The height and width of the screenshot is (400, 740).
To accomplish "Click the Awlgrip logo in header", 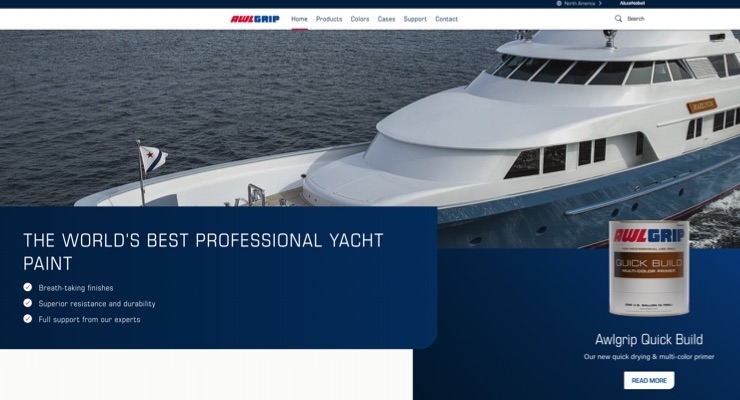I will 255,19.
